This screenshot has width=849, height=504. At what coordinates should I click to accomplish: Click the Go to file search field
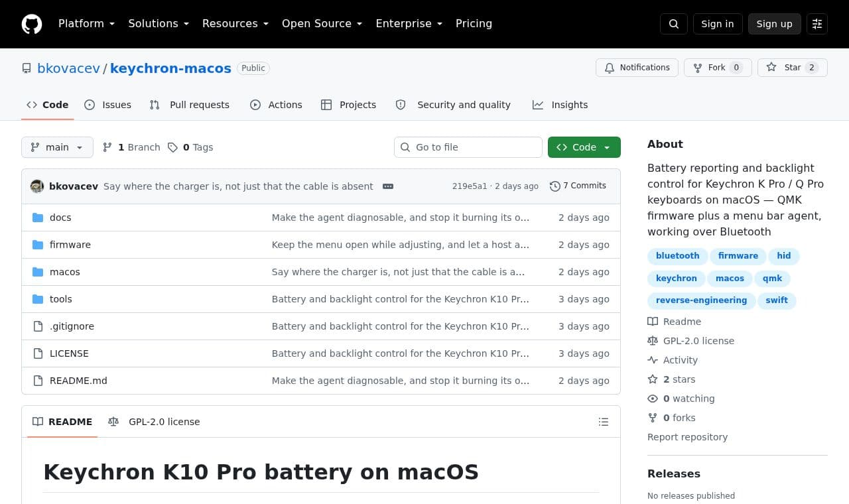(x=468, y=147)
